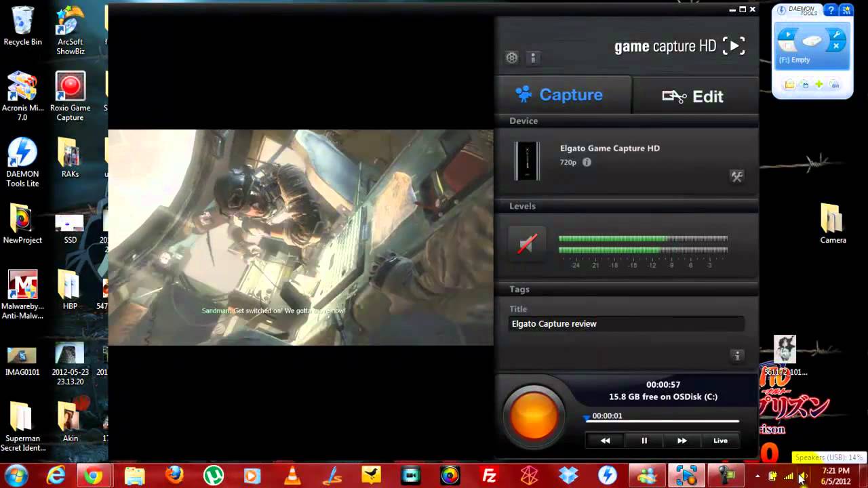Toggle the muted audio speaker icon
868x488 pixels.
coord(527,243)
